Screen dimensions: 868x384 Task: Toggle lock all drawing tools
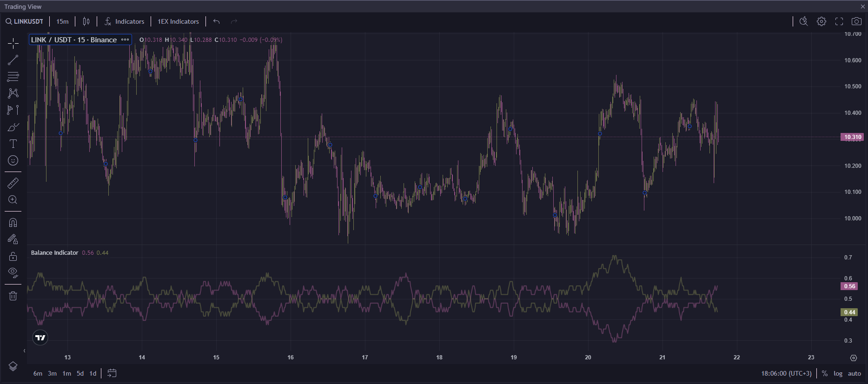pos(13,256)
